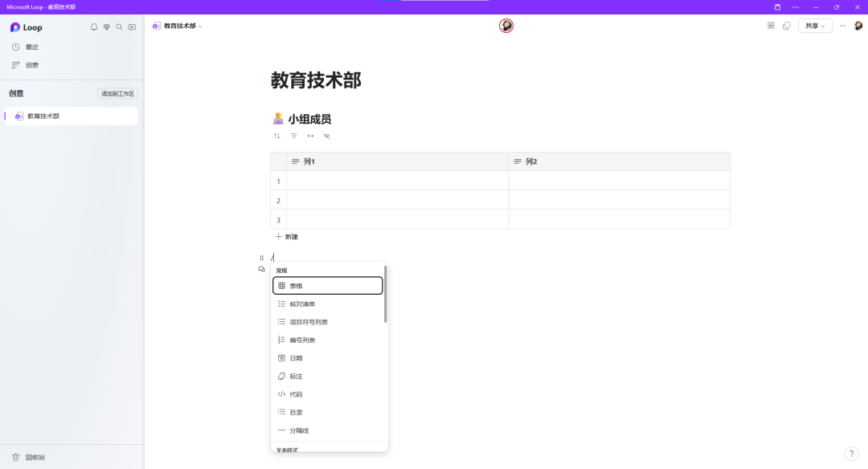Open the filter icon in the table toolbar
Viewport: 868px width, 469px height.
click(x=294, y=136)
